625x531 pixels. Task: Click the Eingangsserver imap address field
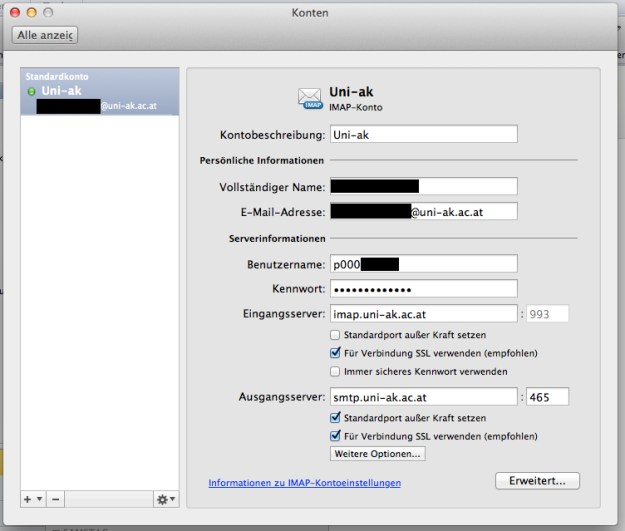coord(423,314)
